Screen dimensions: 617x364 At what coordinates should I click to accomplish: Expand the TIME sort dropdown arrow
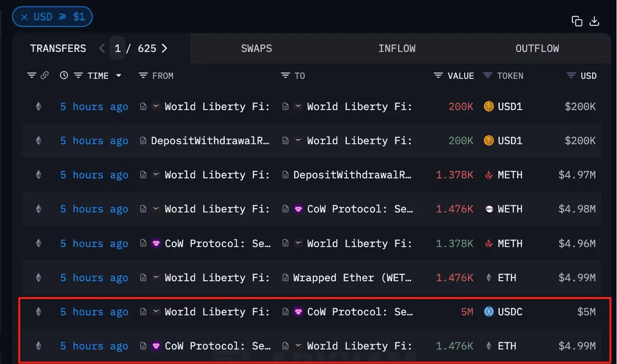pyautogui.click(x=119, y=76)
